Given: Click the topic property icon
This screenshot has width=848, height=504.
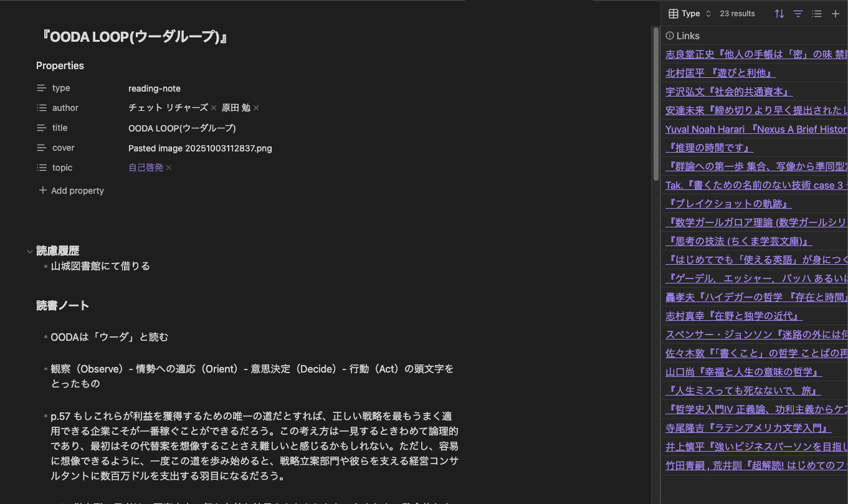Looking at the screenshot, I should pos(42,168).
